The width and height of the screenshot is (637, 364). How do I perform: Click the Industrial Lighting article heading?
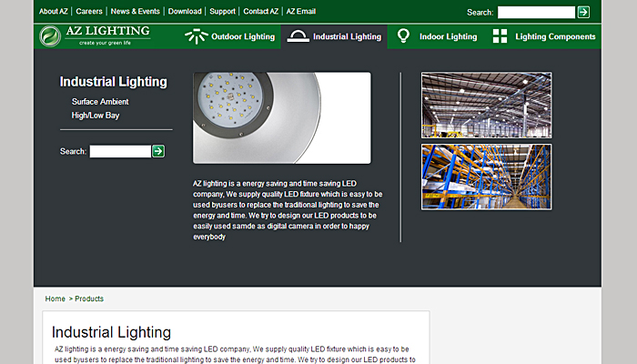pos(111,332)
